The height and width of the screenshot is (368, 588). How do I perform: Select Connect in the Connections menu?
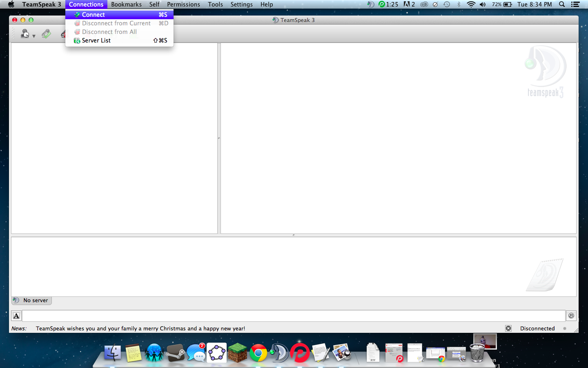coord(119,15)
